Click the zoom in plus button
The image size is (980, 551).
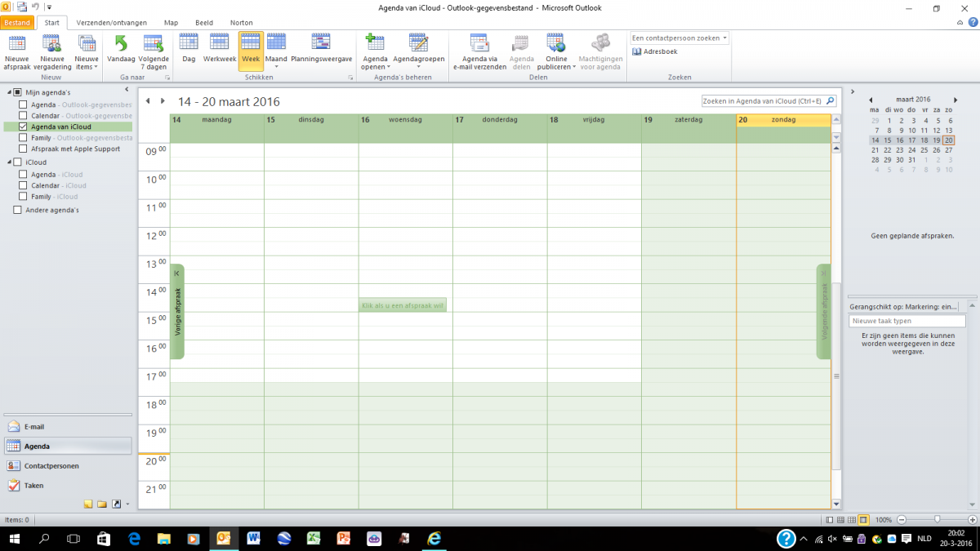click(971, 519)
